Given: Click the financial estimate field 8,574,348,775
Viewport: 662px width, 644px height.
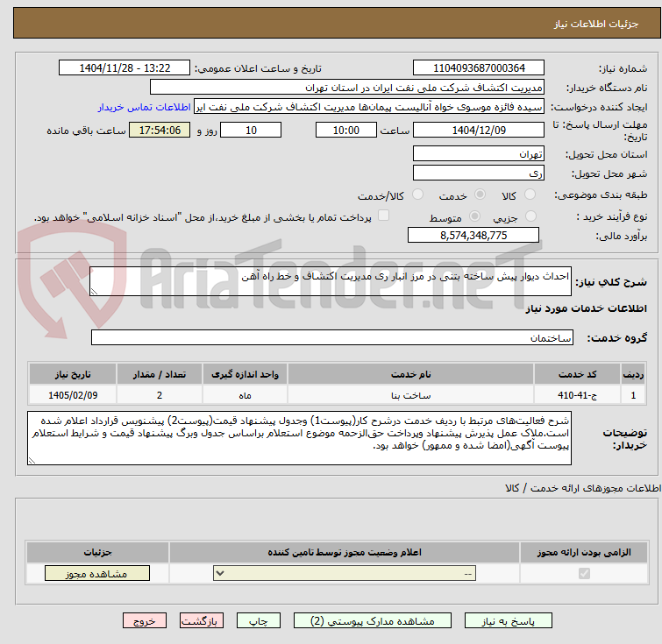Looking at the screenshot, I should click(473, 235).
